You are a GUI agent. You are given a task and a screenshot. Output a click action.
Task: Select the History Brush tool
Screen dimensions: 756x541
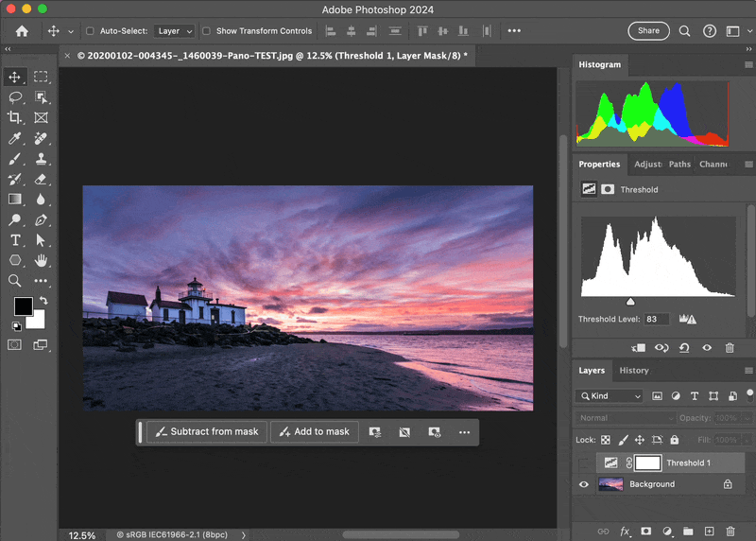pos(14,179)
